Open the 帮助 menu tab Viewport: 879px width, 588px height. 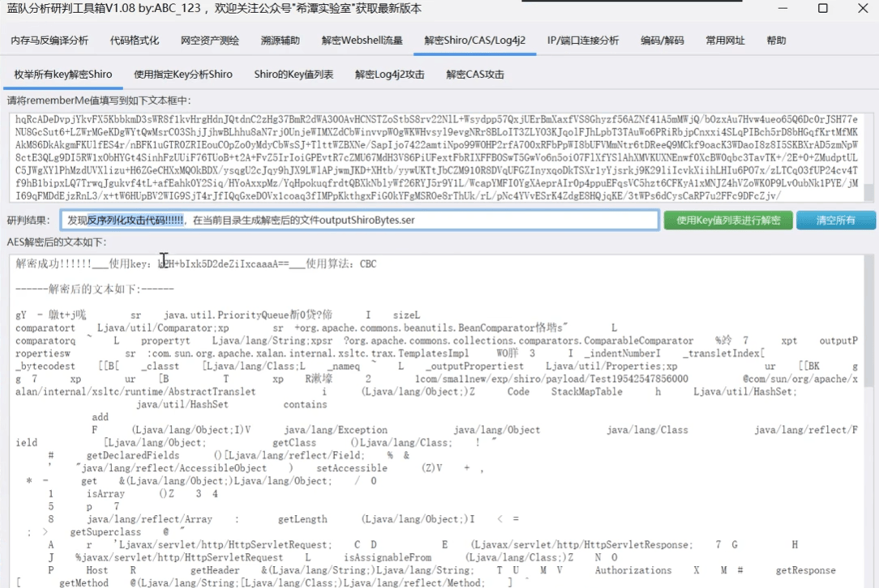[x=776, y=41]
